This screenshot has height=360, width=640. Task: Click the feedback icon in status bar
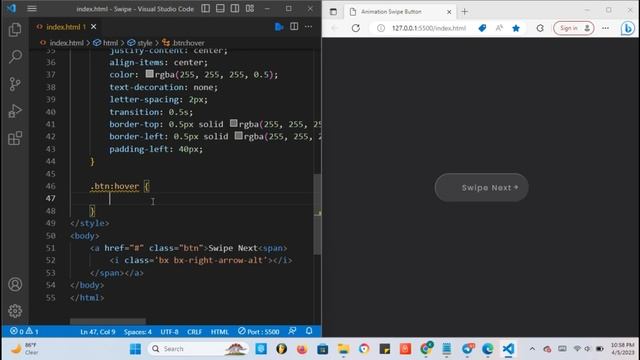pos(292,331)
